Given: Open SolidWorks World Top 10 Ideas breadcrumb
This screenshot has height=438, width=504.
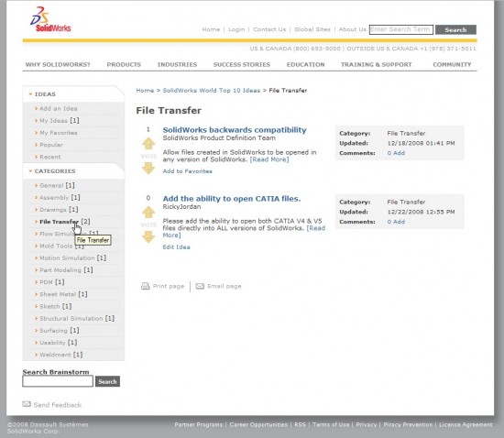Looking at the screenshot, I should click(x=211, y=91).
